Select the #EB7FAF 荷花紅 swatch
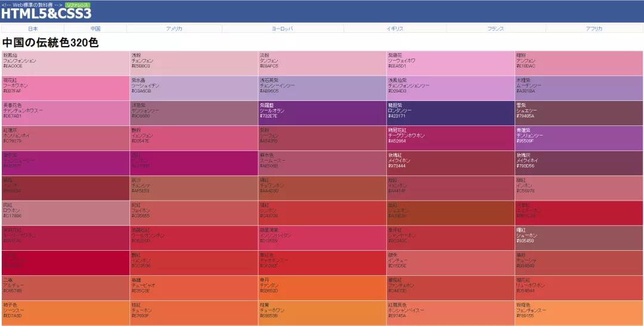 coord(66,88)
